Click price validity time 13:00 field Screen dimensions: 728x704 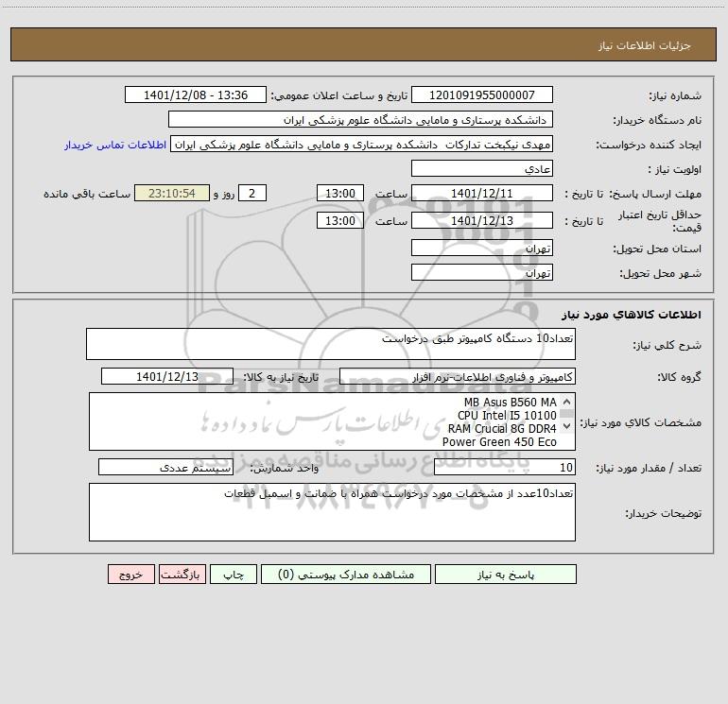coord(339,220)
